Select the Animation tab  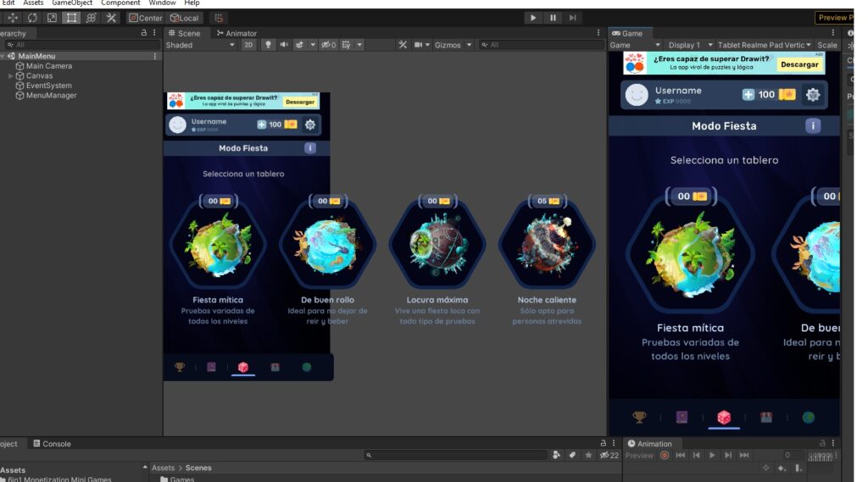click(649, 444)
